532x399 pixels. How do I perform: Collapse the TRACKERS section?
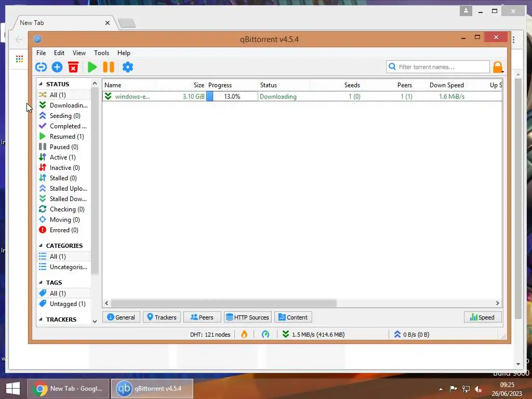pos(41,320)
